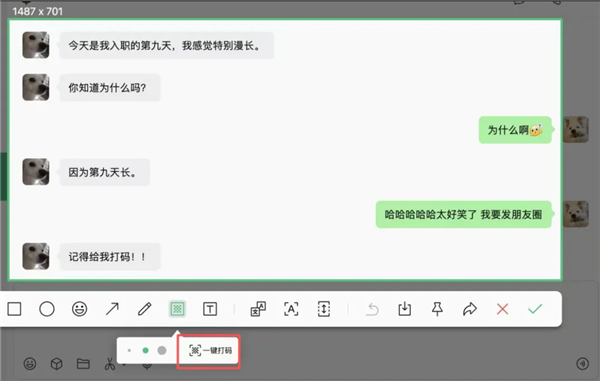Open the file folder in chat toolbar

83,364
